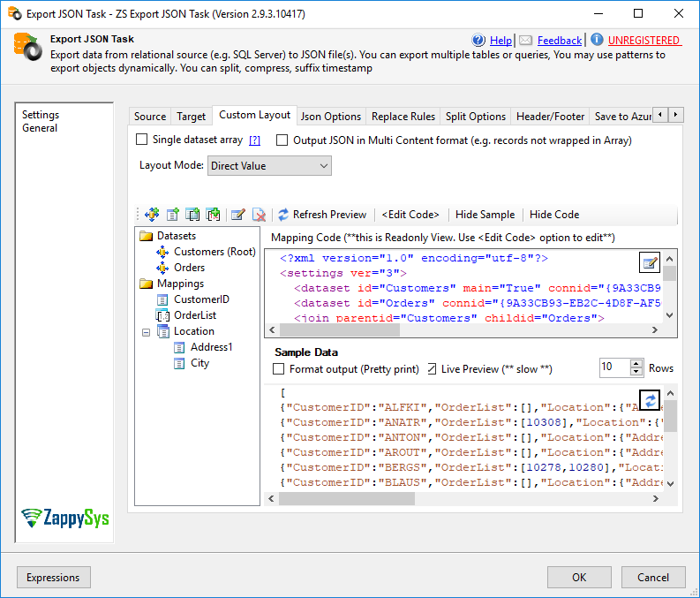This screenshot has width=700, height=598.
Task: Click the Add Value Array icon
Action: pos(214,215)
